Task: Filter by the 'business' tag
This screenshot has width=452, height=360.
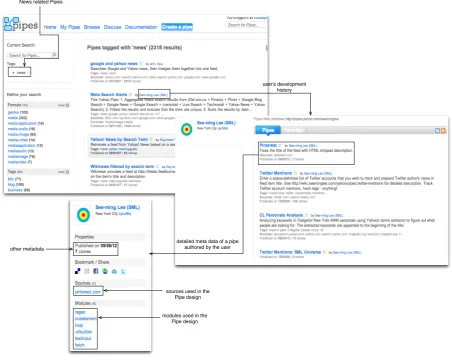Action: point(15,190)
